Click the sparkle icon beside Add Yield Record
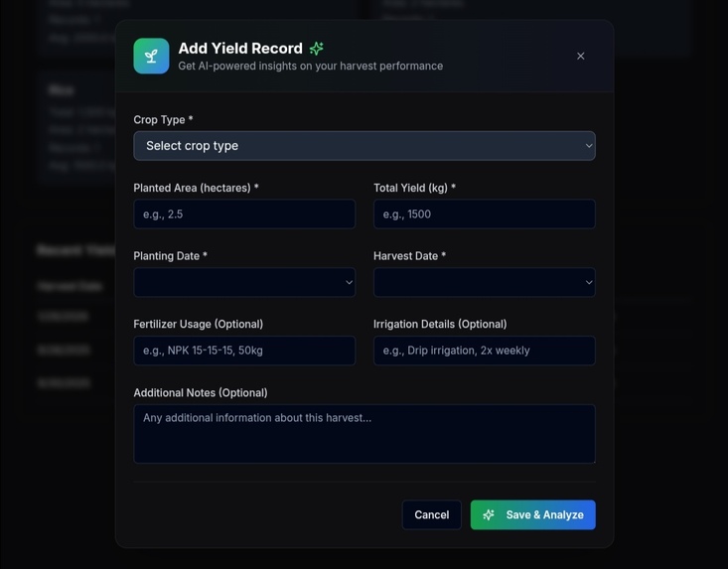Viewport: 728px width, 569px height. pyautogui.click(x=317, y=49)
